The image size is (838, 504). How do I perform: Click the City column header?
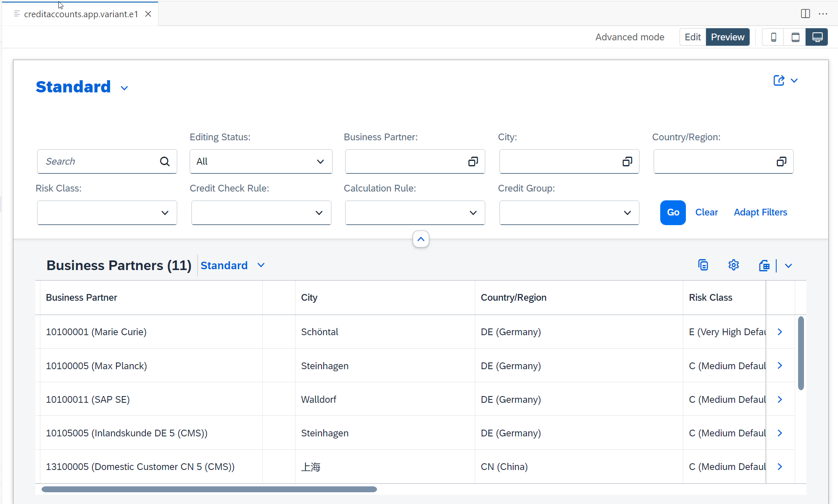(385, 297)
